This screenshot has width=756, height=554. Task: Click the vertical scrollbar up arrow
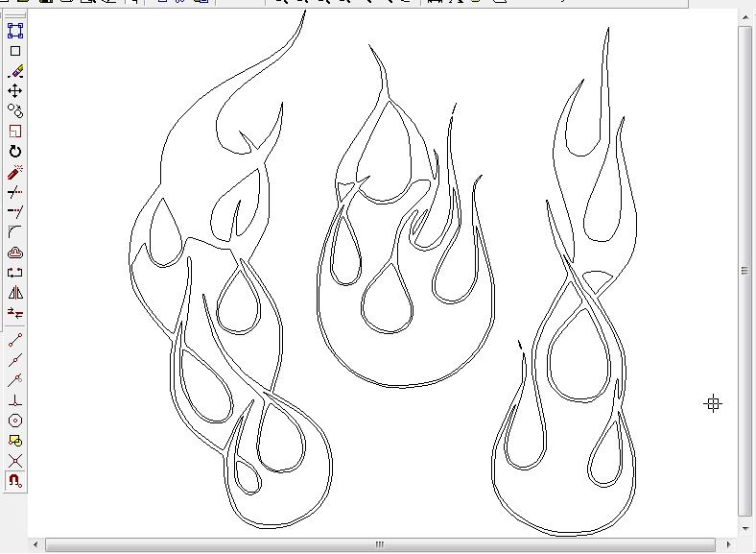pyautogui.click(x=745, y=18)
